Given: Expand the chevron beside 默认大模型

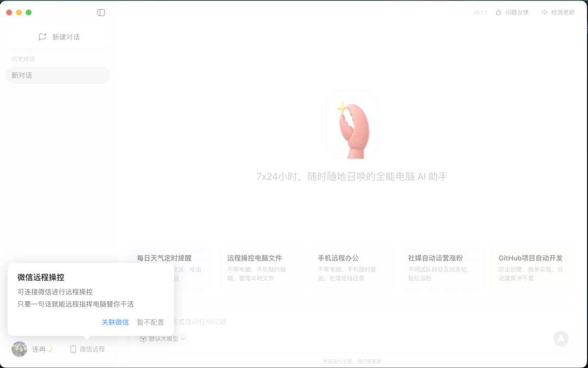Looking at the screenshot, I should click(x=182, y=338).
